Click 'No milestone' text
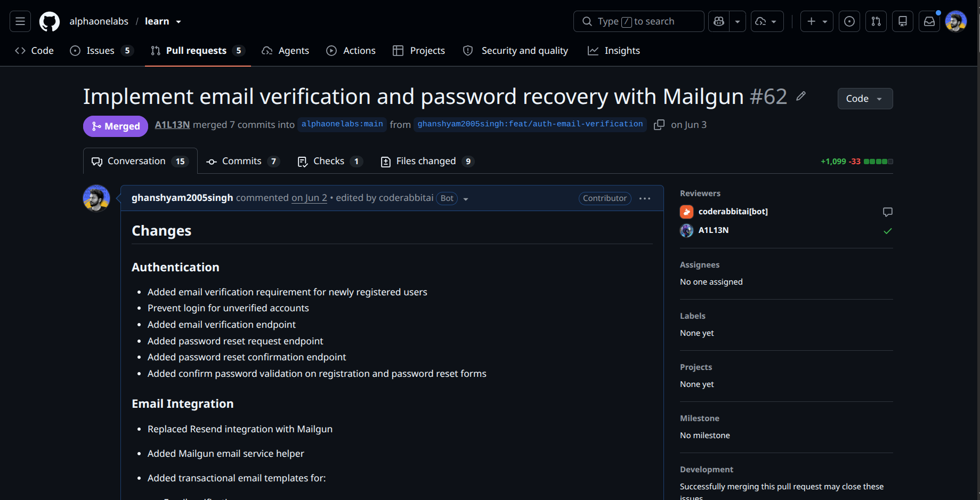980x500 pixels. 705,436
